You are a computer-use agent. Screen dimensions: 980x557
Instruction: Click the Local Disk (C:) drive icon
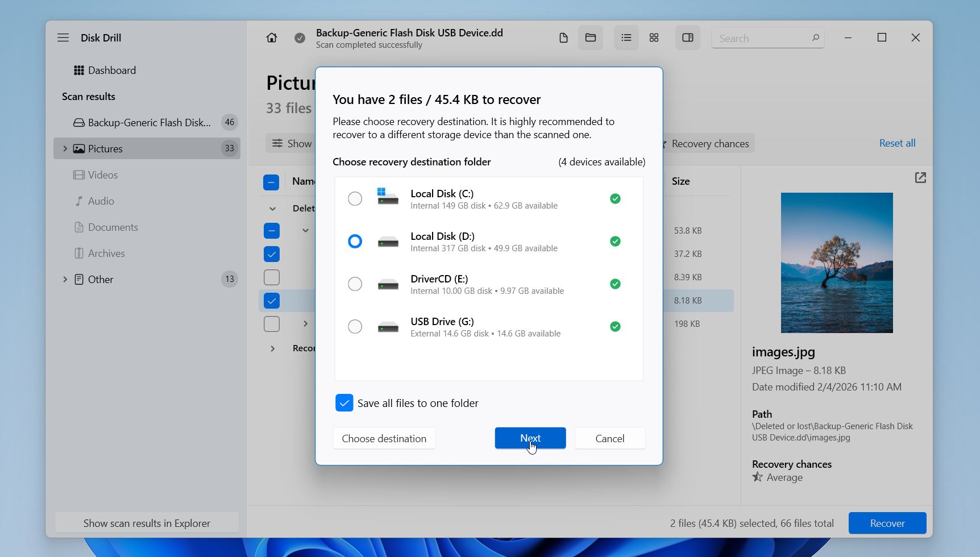pyautogui.click(x=388, y=197)
